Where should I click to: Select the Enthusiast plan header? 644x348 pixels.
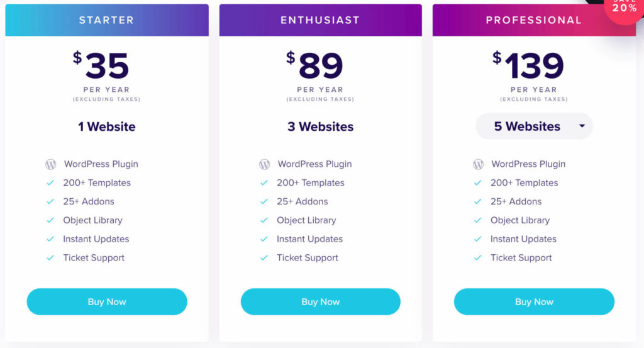pos(320,20)
